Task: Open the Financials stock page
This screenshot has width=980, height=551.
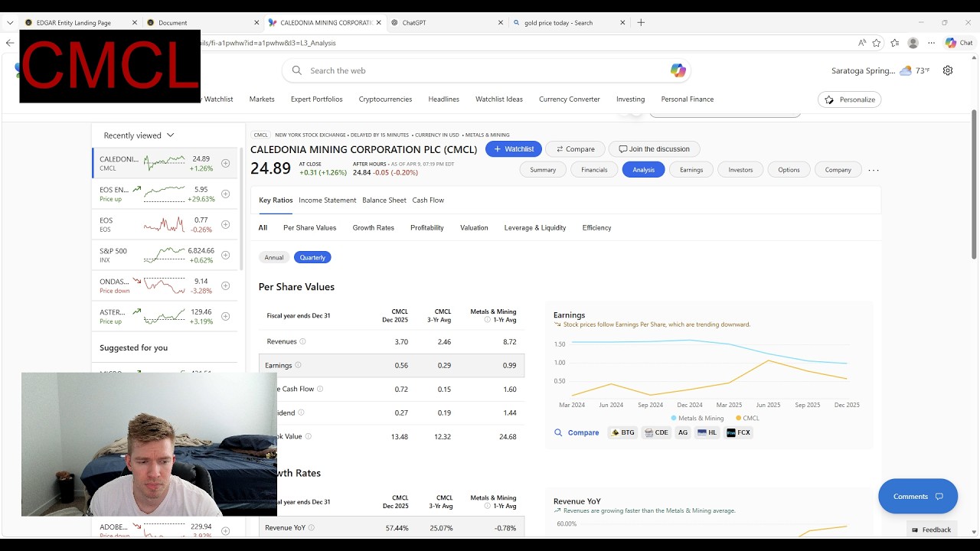Action: [x=594, y=170]
